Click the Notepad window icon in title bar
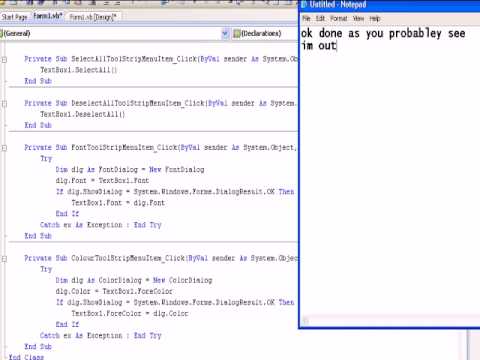This screenshot has width=480, height=360. tap(304, 5)
